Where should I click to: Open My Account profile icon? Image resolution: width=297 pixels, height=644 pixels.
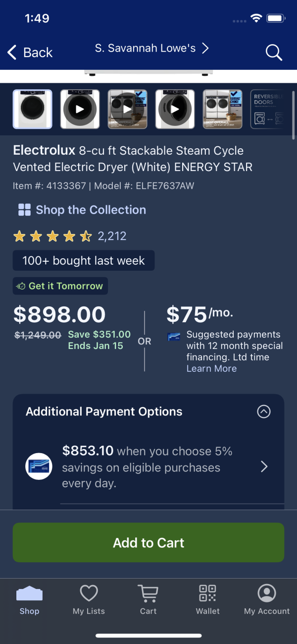[x=267, y=593]
